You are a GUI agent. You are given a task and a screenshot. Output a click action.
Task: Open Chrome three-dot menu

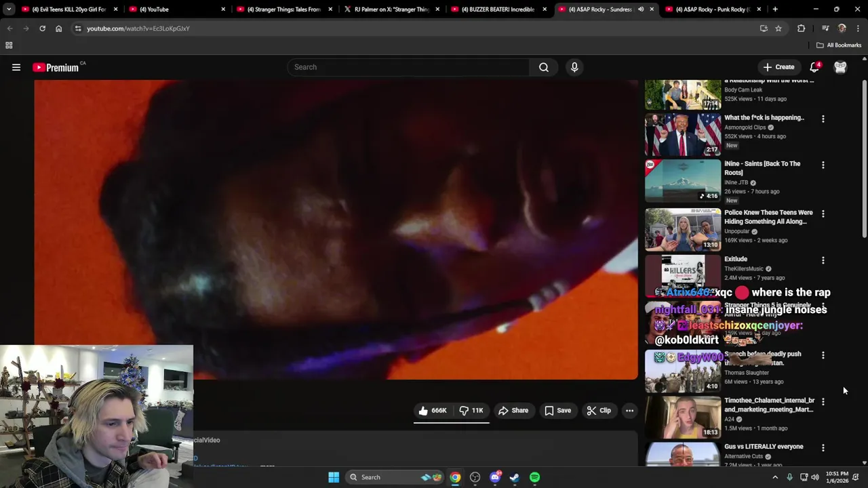point(858,28)
